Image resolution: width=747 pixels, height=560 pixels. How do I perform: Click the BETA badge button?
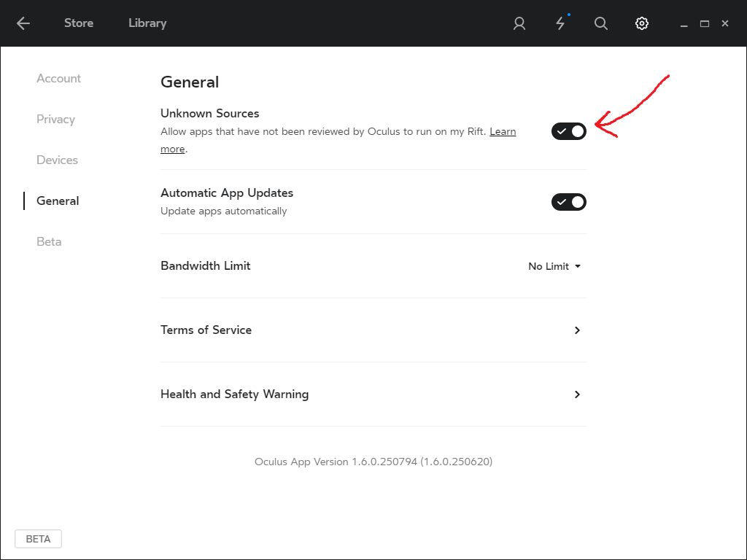click(38, 539)
